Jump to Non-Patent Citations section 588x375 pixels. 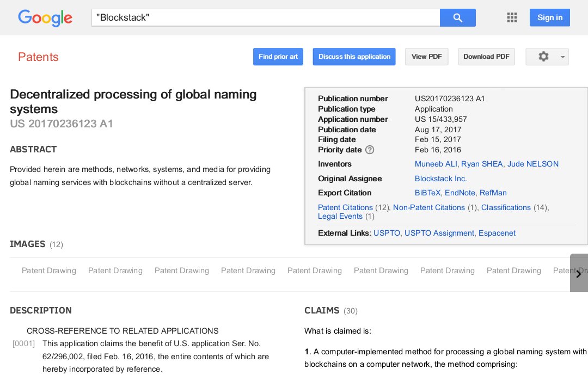[x=429, y=207]
